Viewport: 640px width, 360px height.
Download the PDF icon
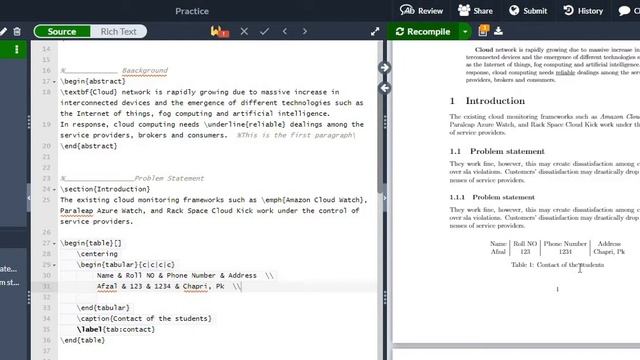point(498,31)
